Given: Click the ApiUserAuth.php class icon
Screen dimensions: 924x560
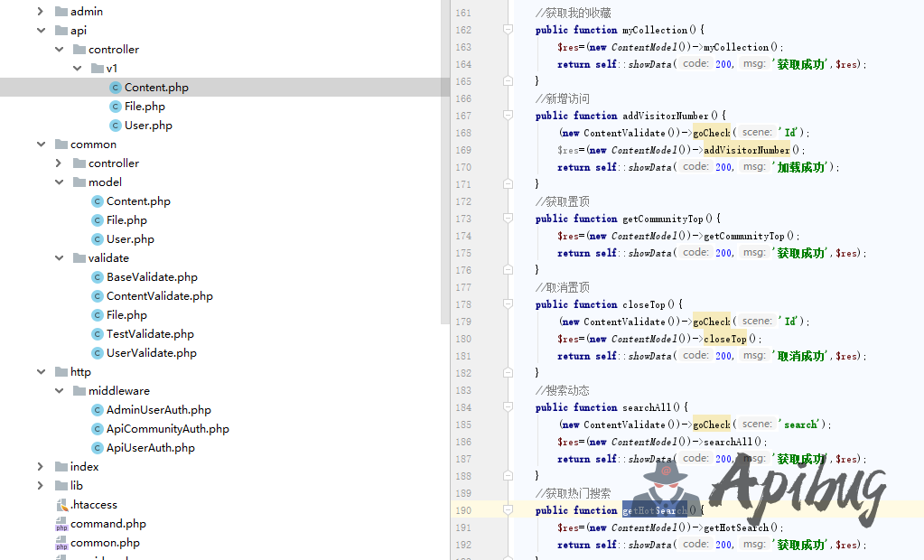Looking at the screenshot, I should 98,448.
